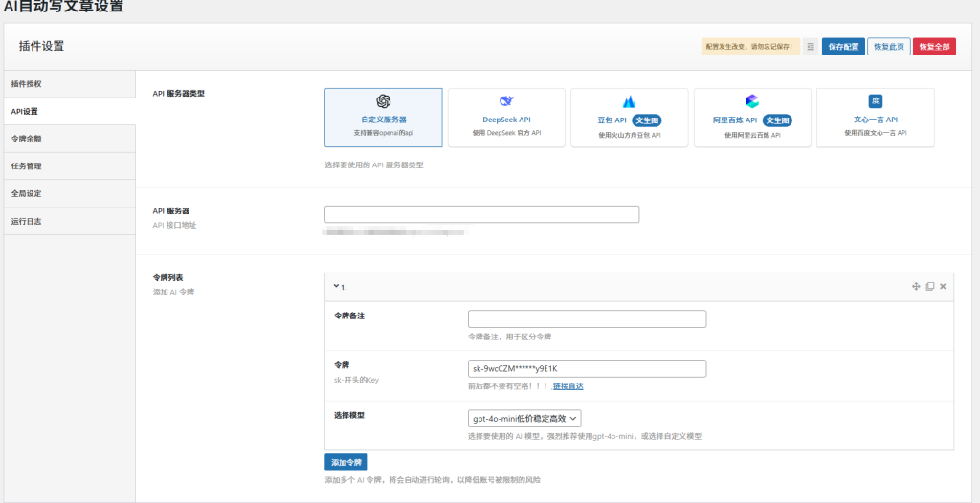The width and height of the screenshot is (980, 503).
Task: Choose the 自定义服务器 server type option
Action: click(x=383, y=118)
